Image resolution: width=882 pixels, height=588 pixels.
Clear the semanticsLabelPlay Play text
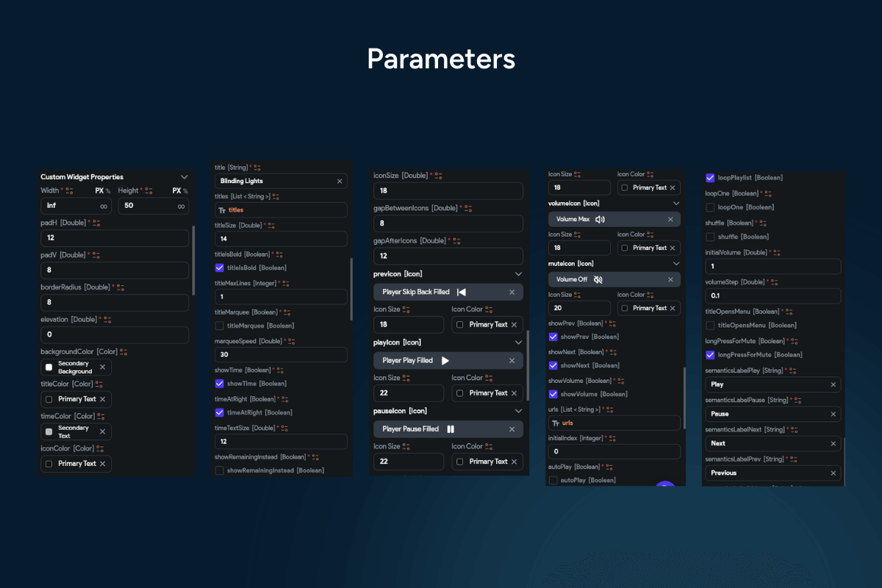[833, 384]
